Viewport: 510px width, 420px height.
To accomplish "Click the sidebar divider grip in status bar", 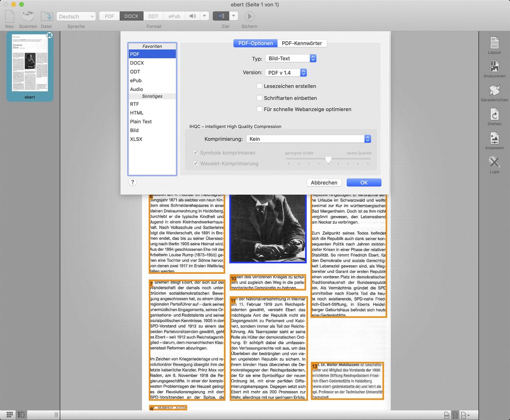I will (57, 414).
